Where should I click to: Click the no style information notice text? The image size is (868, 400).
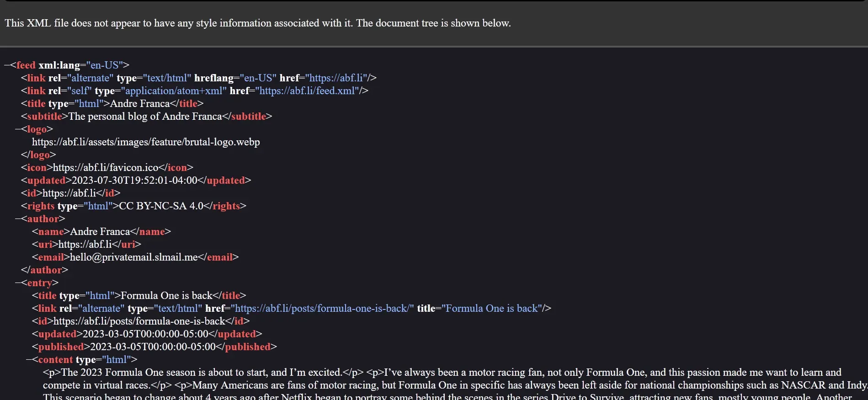(258, 23)
